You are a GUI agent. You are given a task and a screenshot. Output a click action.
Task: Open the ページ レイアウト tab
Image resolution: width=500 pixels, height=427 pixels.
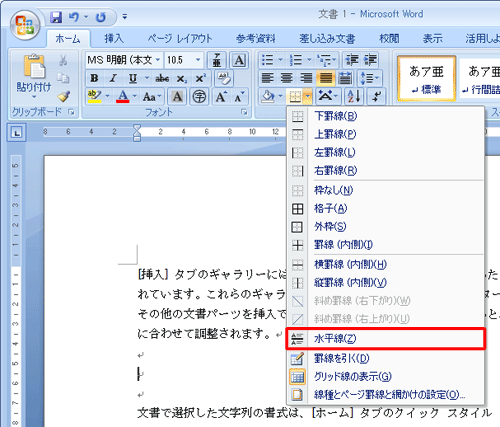point(180,39)
